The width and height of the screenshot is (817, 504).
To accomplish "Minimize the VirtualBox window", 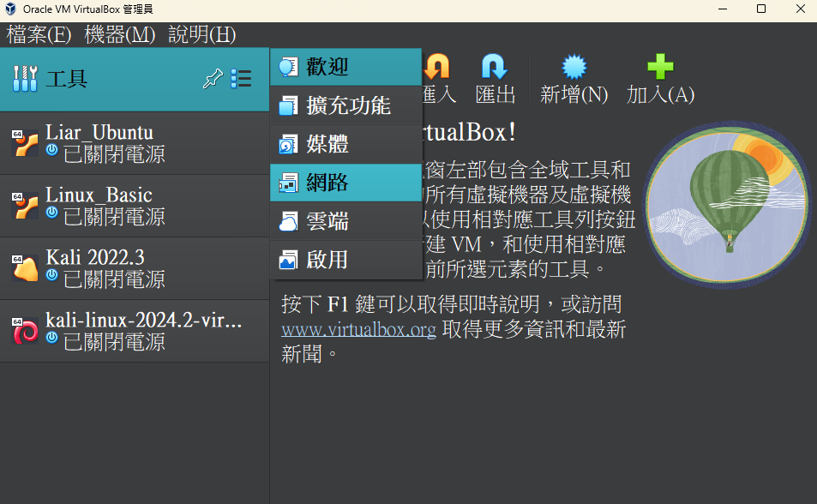I will point(722,9).
